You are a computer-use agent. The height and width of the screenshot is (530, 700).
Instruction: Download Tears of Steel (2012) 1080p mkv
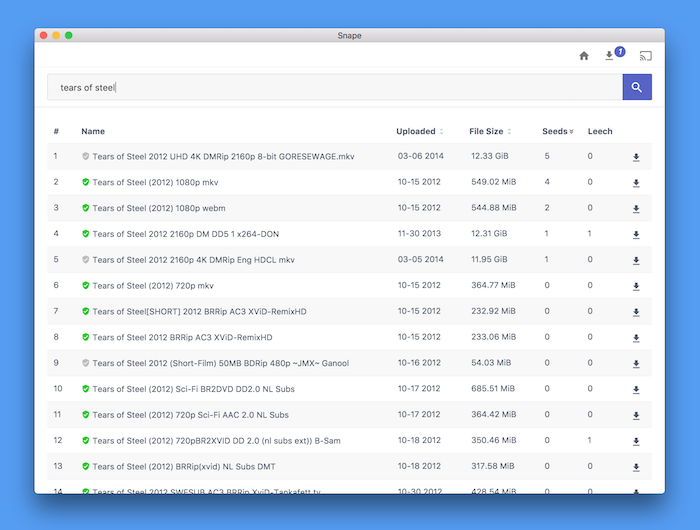636,183
